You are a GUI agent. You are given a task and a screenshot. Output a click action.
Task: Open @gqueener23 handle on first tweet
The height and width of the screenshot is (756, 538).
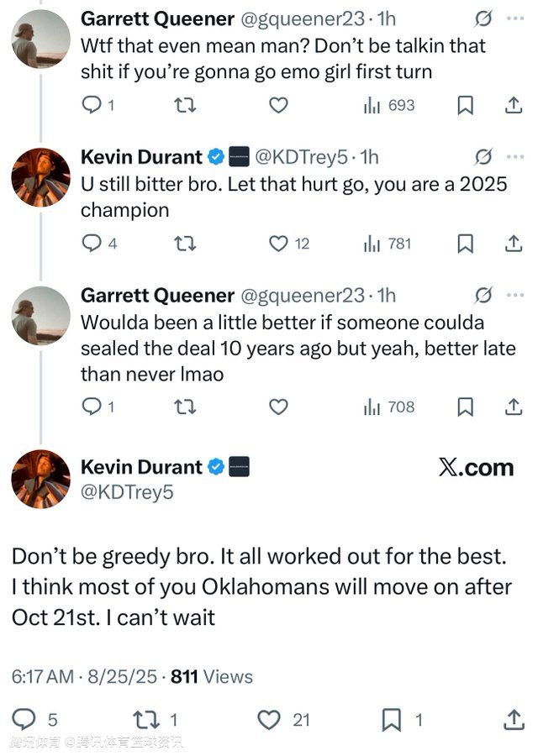click(302, 19)
